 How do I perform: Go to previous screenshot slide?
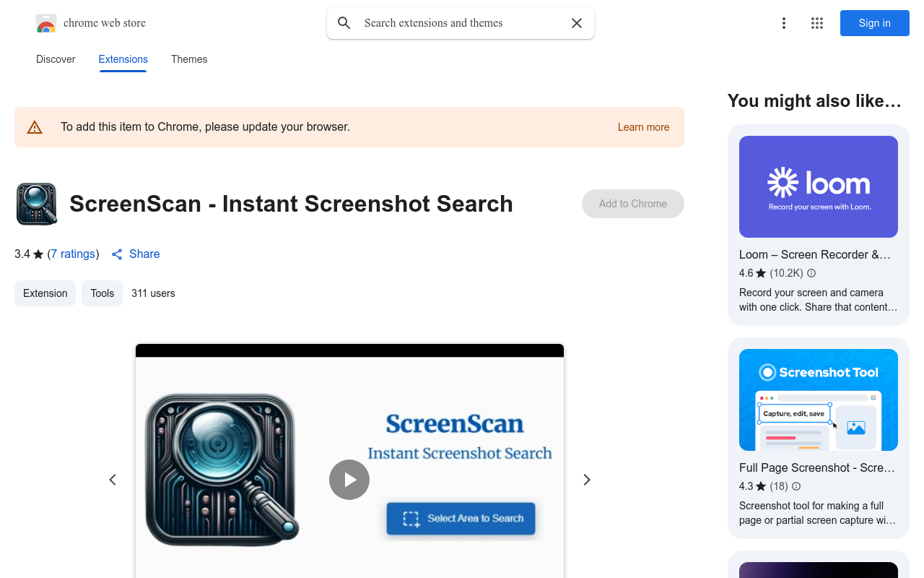(x=113, y=480)
